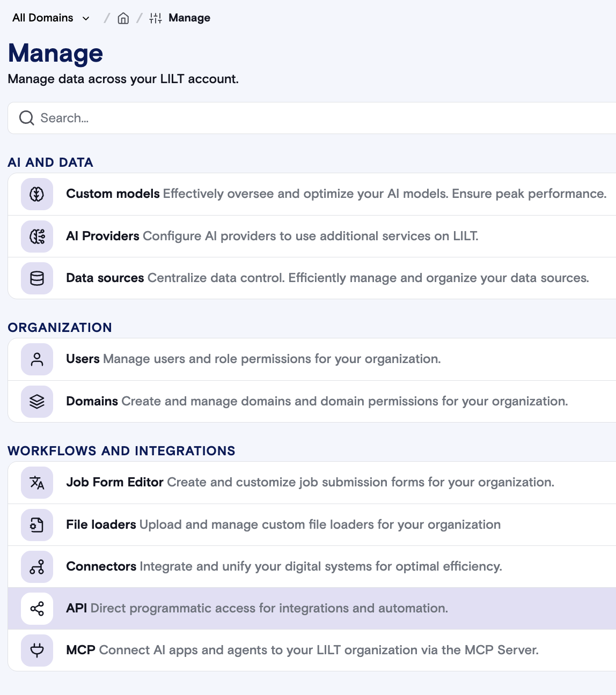The width and height of the screenshot is (616, 695).
Task: Open the MCP Server row
Action: pyautogui.click(x=312, y=650)
